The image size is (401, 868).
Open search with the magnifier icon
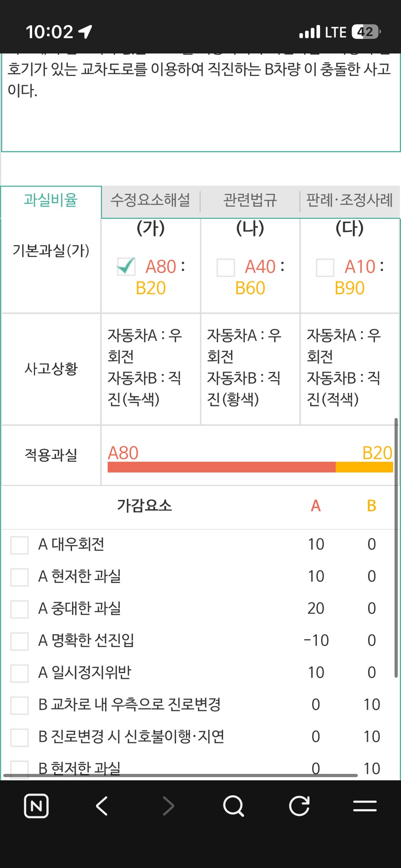pos(234,806)
